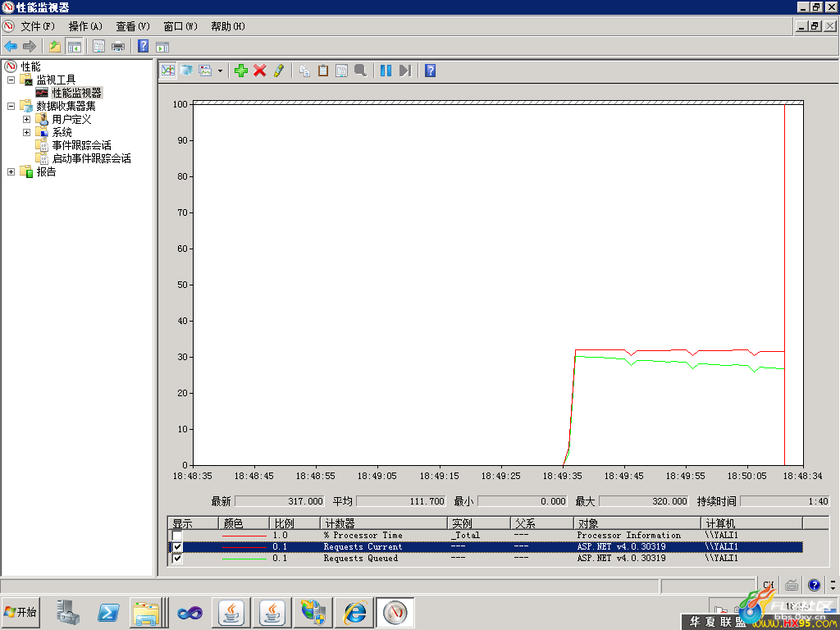The image size is (840, 630).
Task: Delete the selected counter with red X
Action: pos(260,71)
